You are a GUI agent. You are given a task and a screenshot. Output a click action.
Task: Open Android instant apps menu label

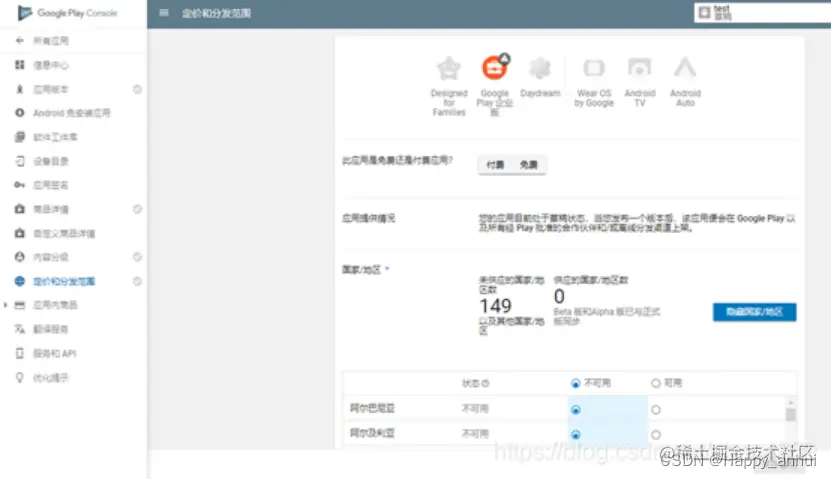pyautogui.click(x=72, y=113)
